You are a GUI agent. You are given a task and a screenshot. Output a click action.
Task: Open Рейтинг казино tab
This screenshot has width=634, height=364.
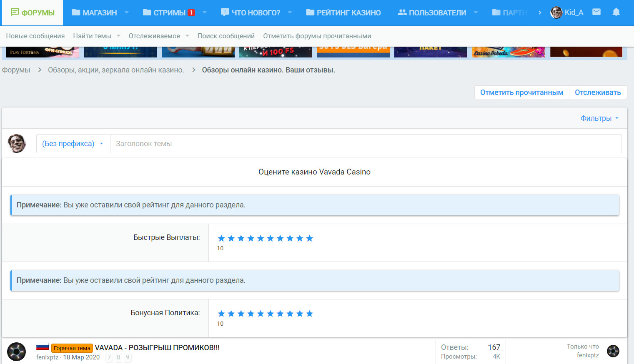point(343,12)
